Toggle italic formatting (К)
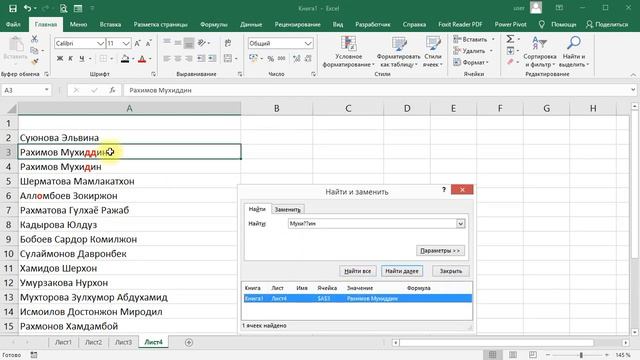Image resolution: width=640 pixels, height=360 pixels. [x=71, y=59]
